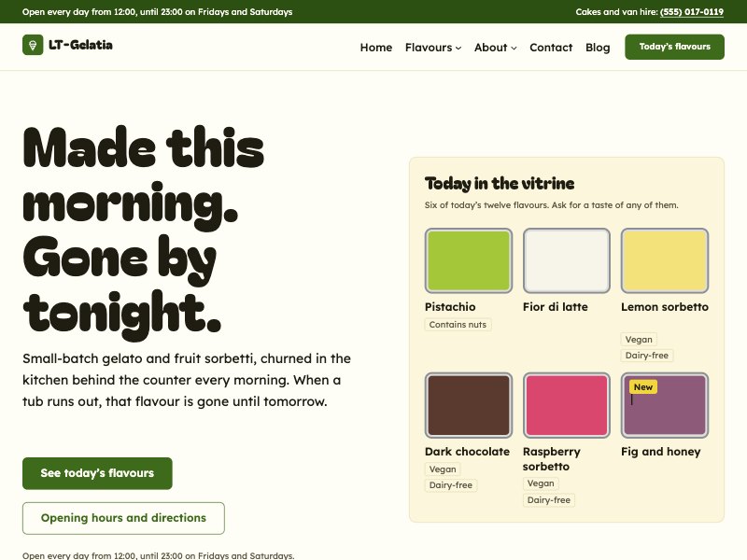Click the Dairy-free tag under Dark chocolate
This screenshot has height=560, width=747.
[451, 485]
